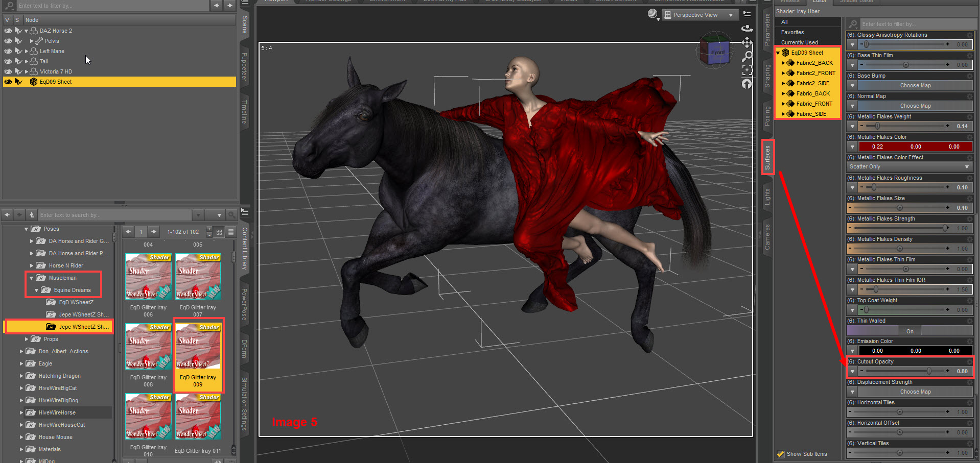Viewport: 980px width, 463px height.
Task: Select the viewport orbit camera icon
Action: tap(747, 29)
